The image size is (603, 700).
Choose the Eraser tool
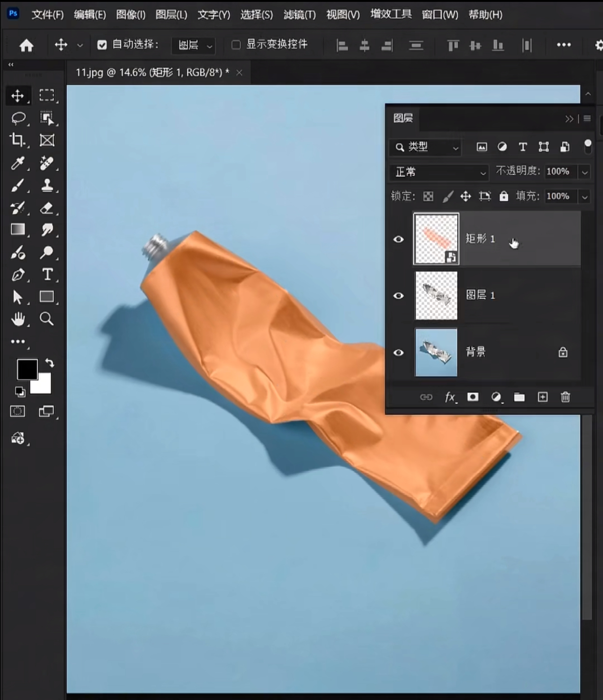[47, 208]
